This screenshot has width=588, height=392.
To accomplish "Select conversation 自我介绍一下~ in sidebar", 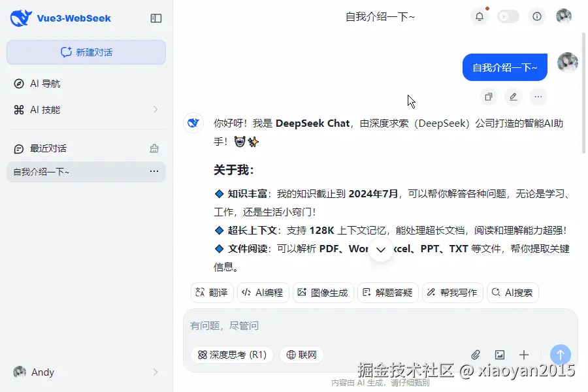I will 86,172.
